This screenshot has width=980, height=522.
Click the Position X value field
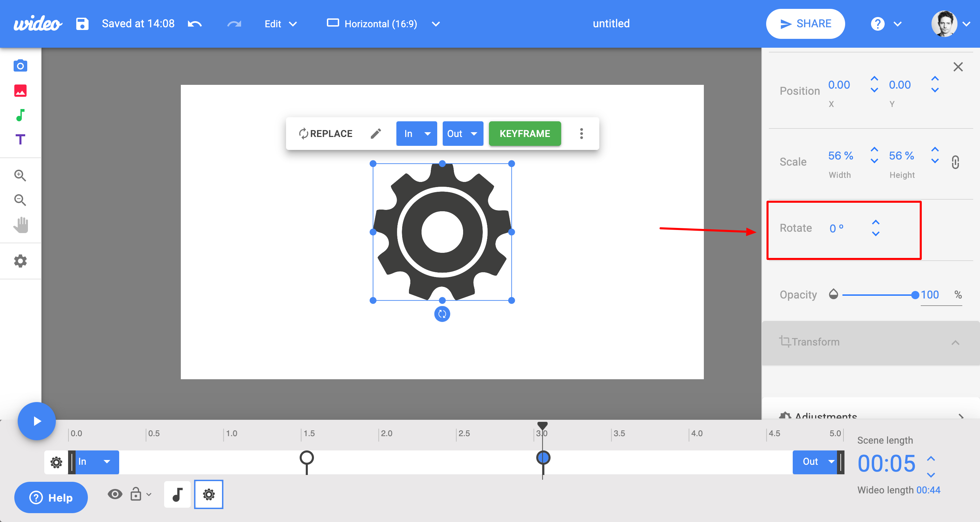839,85
